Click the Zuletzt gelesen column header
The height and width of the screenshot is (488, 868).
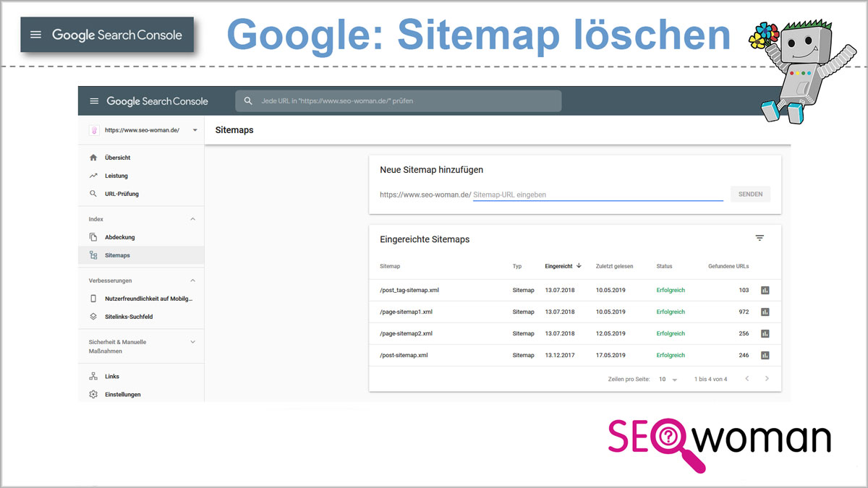[614, 266]
